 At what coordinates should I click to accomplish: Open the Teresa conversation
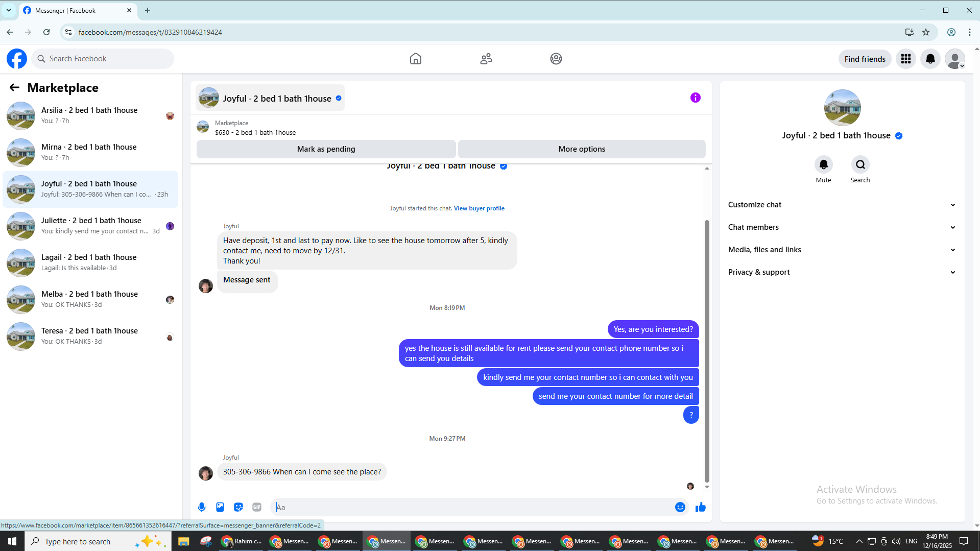coord(91,337)
